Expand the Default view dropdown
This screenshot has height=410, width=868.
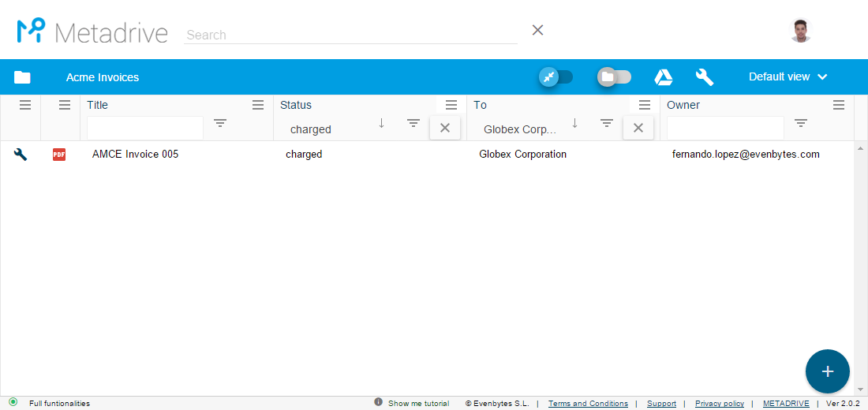click(x=788, y=77)
